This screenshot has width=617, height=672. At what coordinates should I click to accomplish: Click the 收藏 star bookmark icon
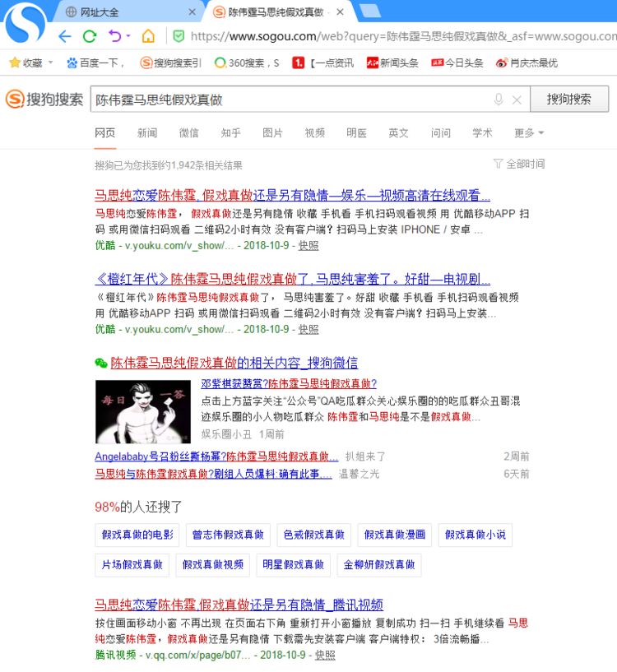(15, 63)
